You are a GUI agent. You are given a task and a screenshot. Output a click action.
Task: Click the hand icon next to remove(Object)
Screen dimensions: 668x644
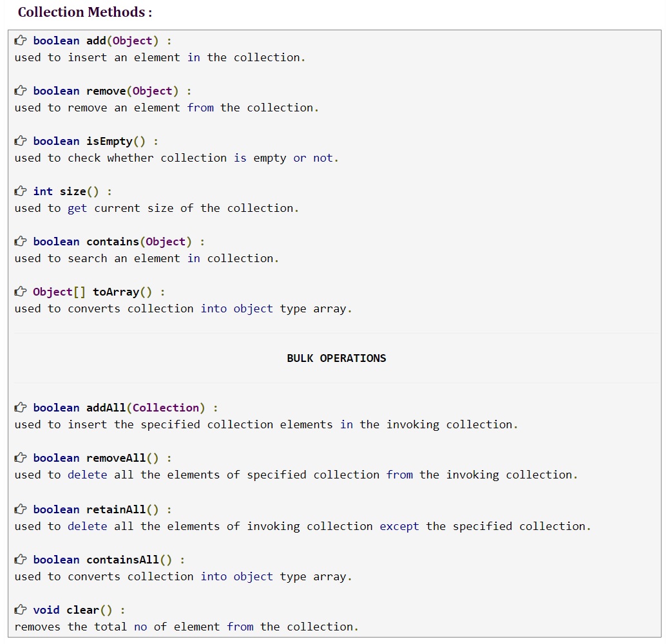tap(20, 90)
